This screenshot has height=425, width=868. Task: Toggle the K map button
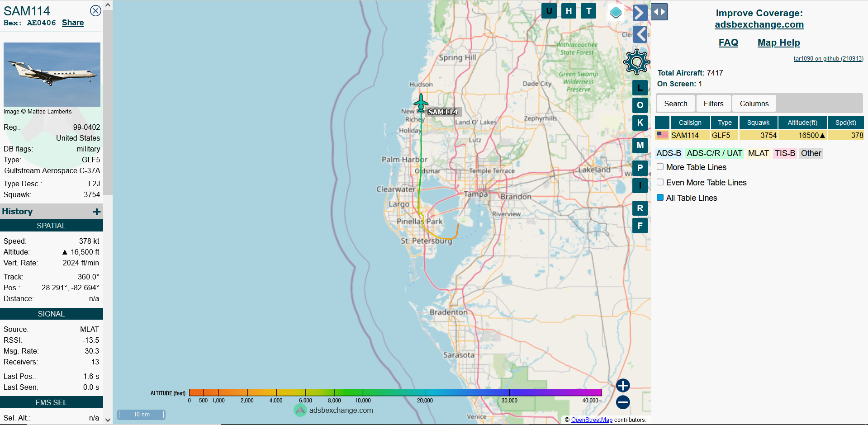(640, 123)
